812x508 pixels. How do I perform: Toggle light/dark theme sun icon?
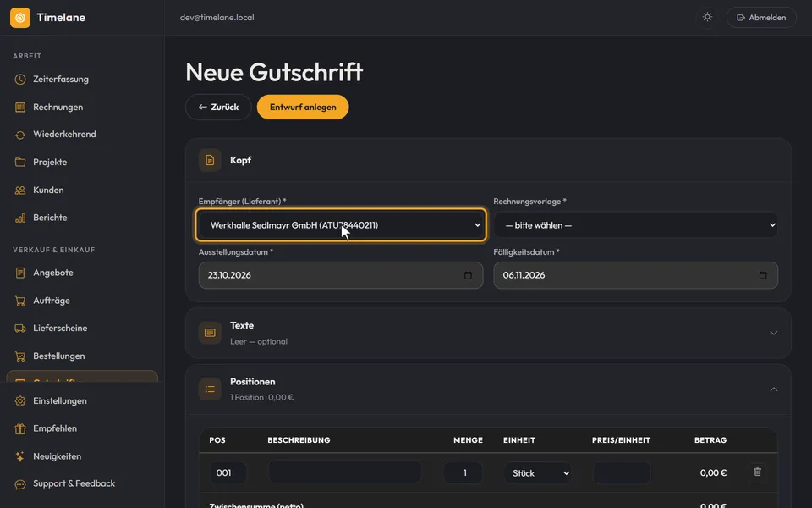[707, 17]
